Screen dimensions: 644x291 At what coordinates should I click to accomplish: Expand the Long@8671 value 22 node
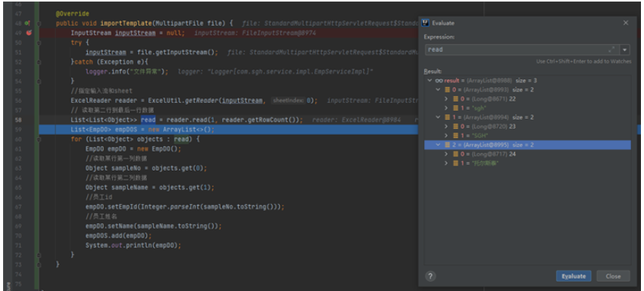(447, 99)
